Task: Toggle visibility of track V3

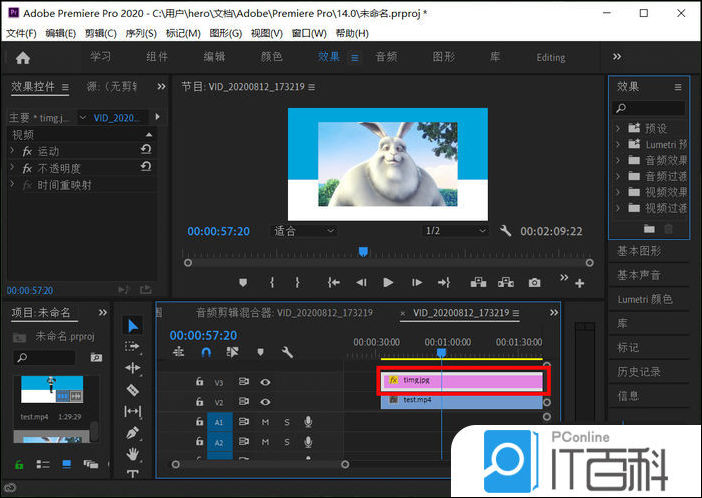Action: [266, 381]
